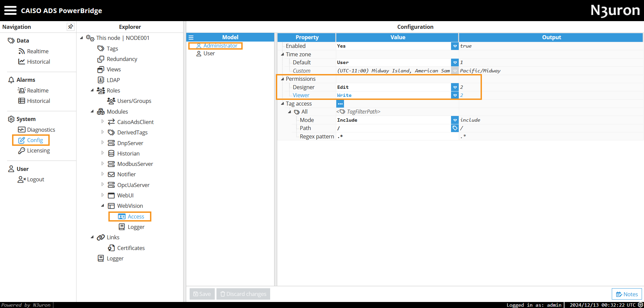Select the OpcUaServer tree item

pyautogui.click(x=133, y=185)
